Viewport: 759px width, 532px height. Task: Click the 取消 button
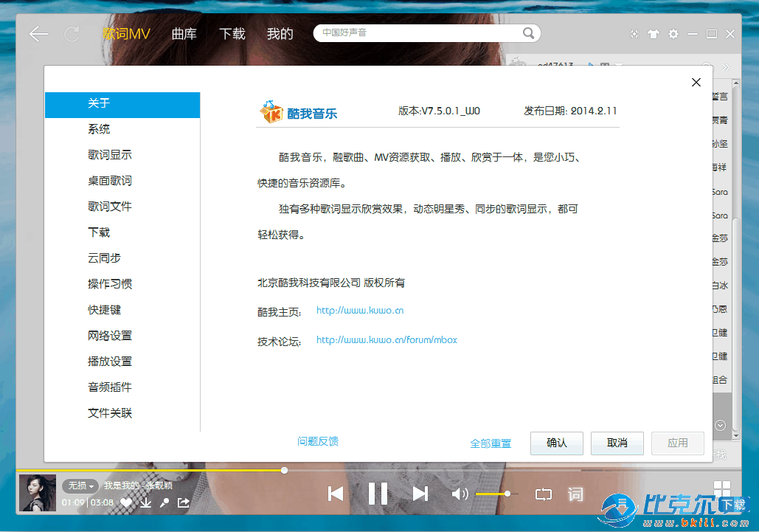[x=617, y=443]
